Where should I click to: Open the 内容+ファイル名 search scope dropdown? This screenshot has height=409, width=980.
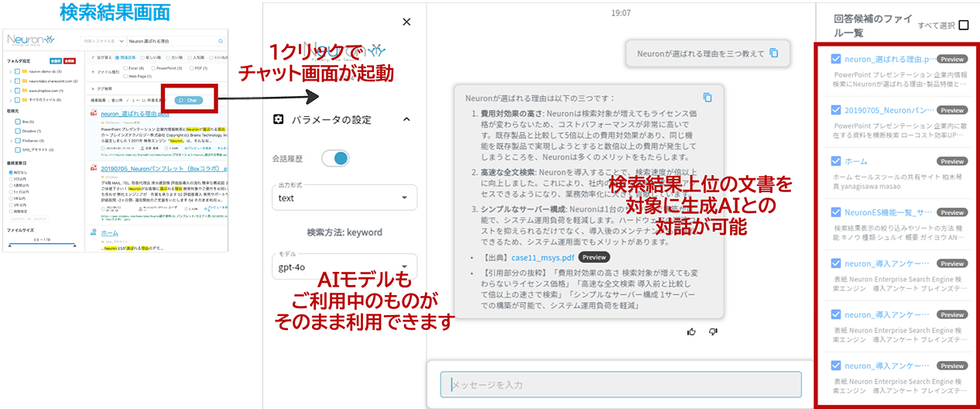102,41
